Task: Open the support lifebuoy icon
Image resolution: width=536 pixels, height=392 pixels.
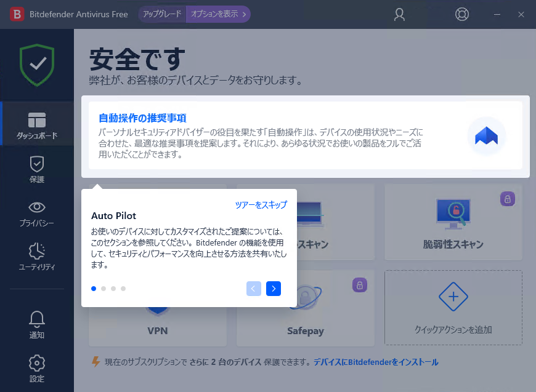Action: pyautogui.click(x=462, y=14)
